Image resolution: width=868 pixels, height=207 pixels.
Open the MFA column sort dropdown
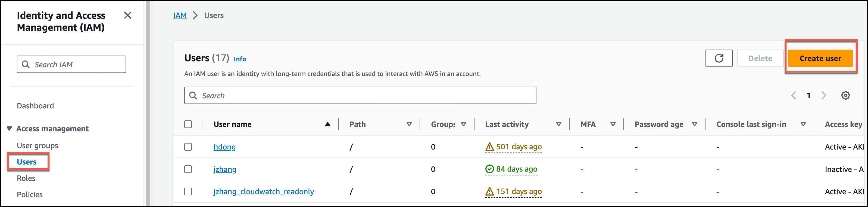[613, 124]
